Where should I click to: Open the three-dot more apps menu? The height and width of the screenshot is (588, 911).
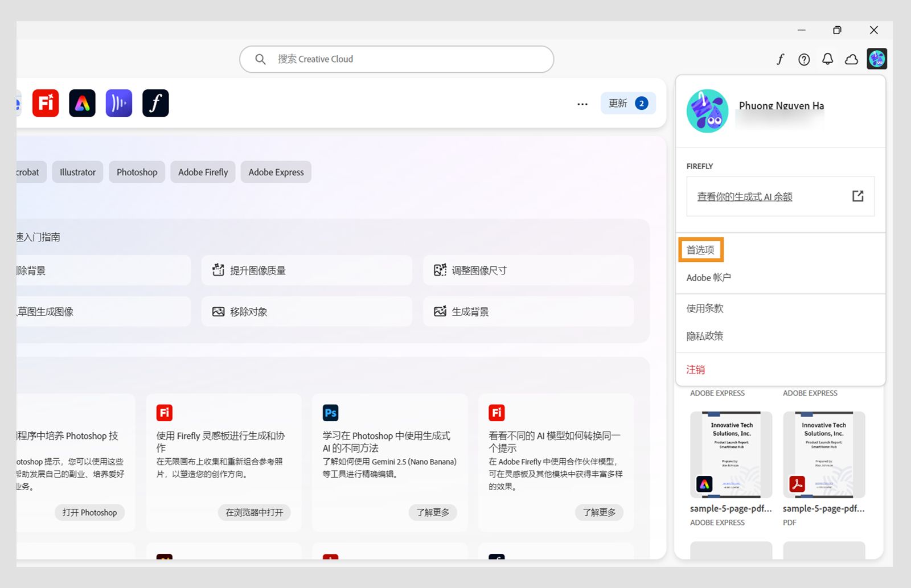tap(582, 104)
